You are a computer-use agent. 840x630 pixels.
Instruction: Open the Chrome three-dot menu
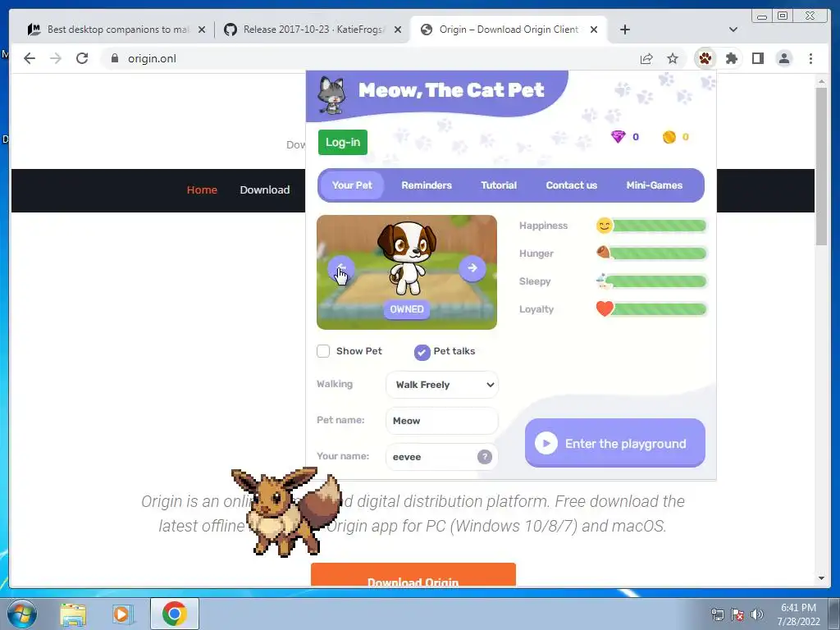click(x=810, y=58)
